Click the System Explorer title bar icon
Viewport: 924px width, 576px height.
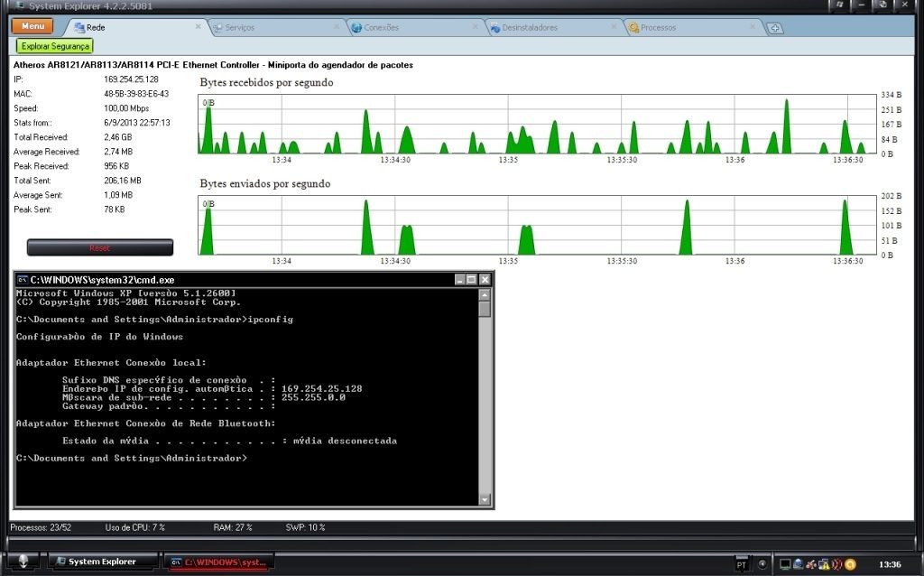pos(20,6)
